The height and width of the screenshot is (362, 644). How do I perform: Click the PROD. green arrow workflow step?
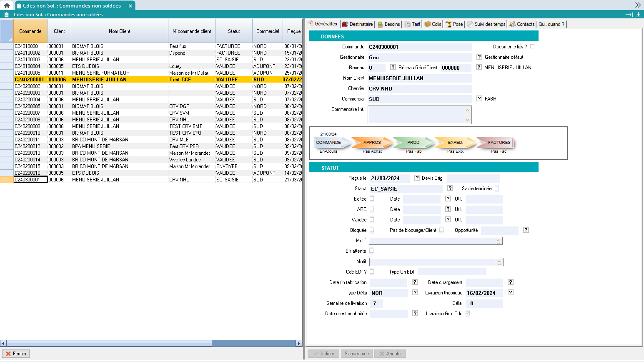pos(413,143)
